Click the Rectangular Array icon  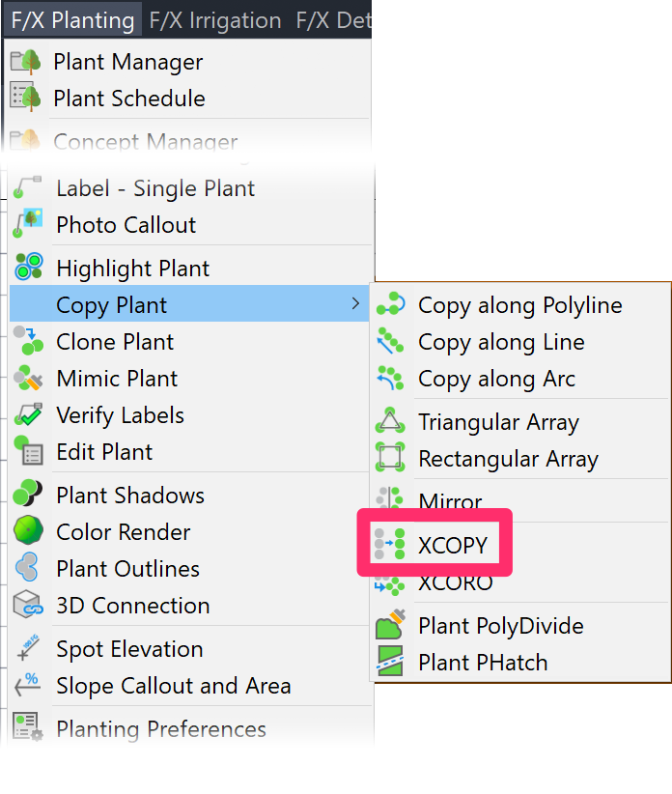click(x=390, y=459)
